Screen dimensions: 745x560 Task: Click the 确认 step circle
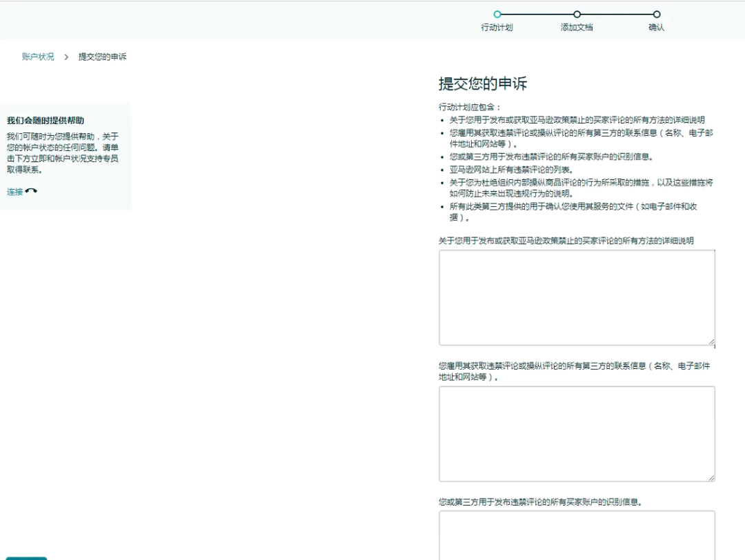655,14
